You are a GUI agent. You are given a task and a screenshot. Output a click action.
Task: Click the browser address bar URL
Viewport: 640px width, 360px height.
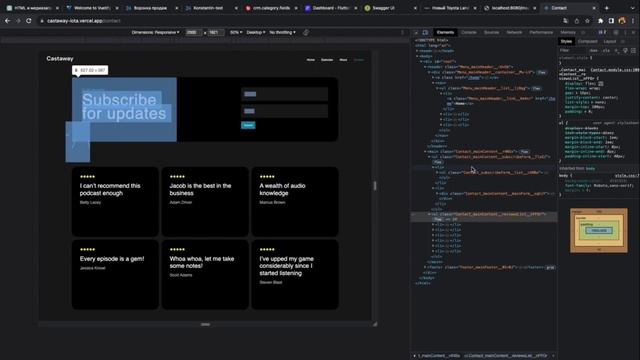pyautogui.click(x=84, y=21)
